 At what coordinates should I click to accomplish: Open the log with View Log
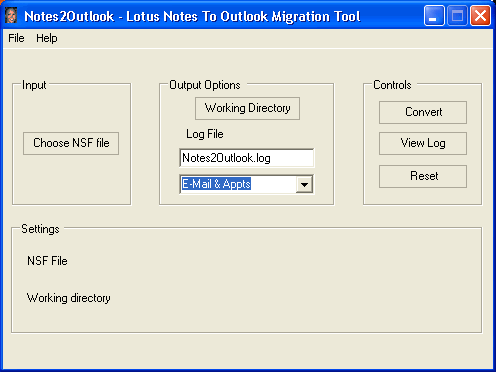[x=423, y=143]
